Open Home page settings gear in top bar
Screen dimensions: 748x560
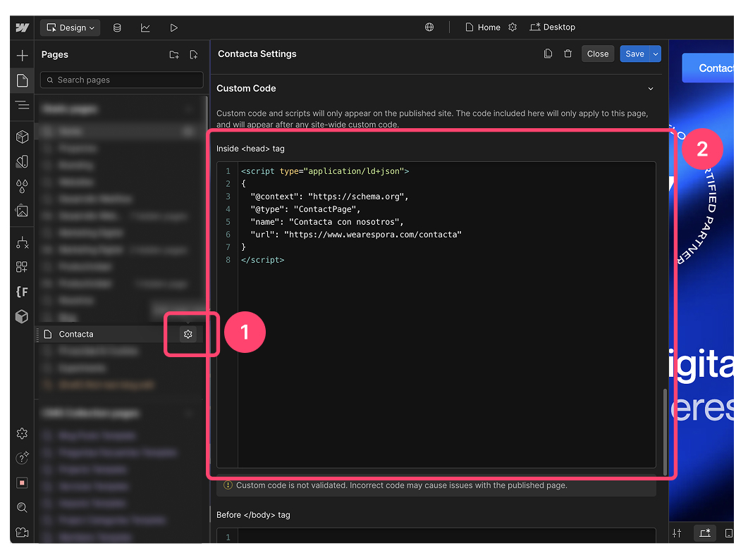pyautogui.click(x=513, y=27)
